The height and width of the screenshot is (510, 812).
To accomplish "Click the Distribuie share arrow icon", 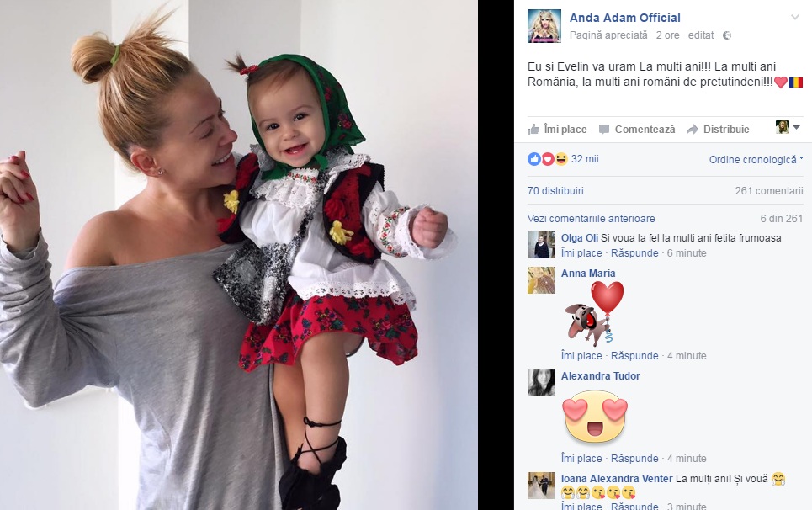I will (693, 130).
